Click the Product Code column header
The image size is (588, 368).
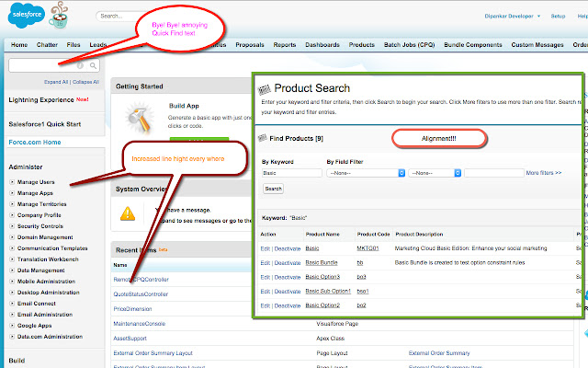373,235
